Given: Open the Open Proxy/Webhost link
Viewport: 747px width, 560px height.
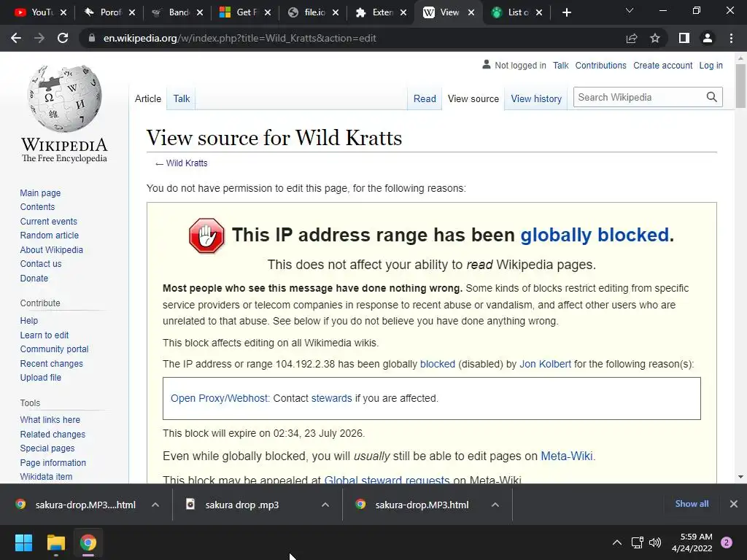Looking at the screenshot, I should [x=220, y=398].
